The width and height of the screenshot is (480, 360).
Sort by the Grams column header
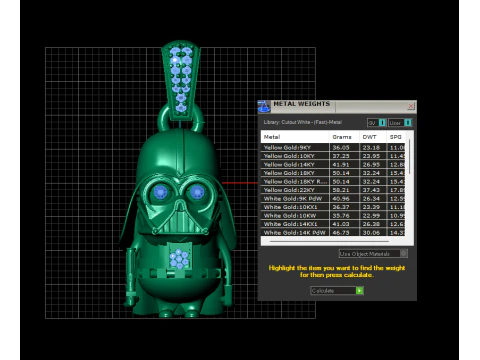(344, 137)
